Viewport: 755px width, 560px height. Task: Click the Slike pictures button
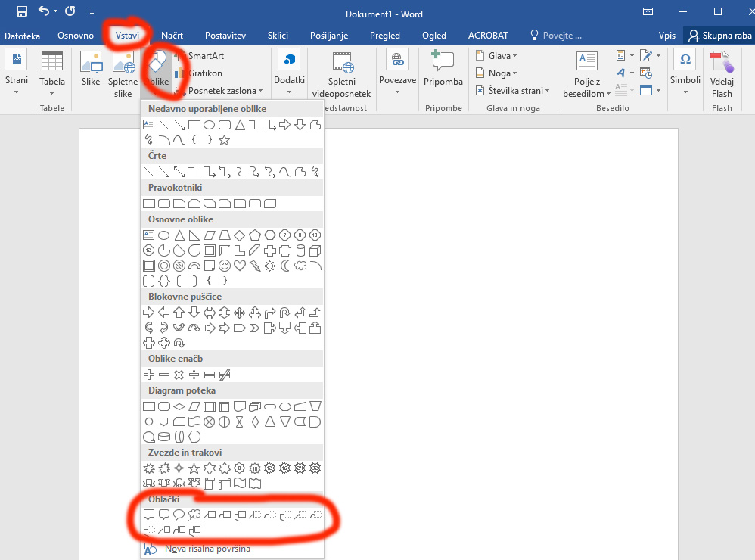91,69
